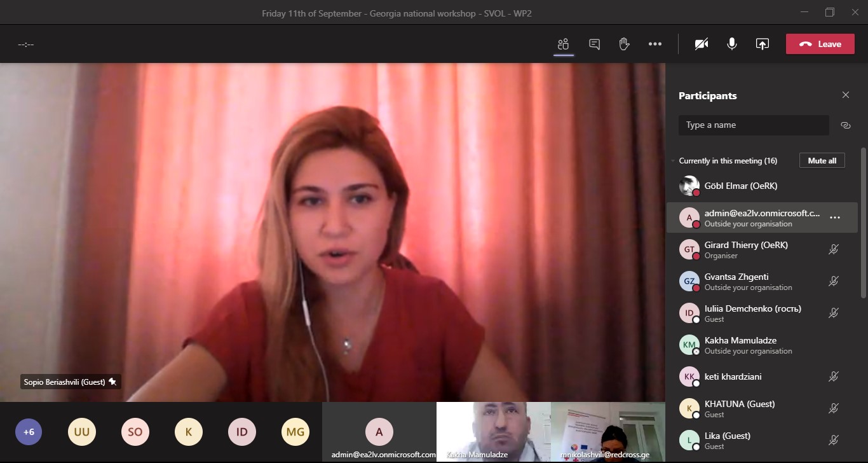Open More actions ellipsis in toolbar
Screen dimensions: 868x463
click(x=655, y=44)
